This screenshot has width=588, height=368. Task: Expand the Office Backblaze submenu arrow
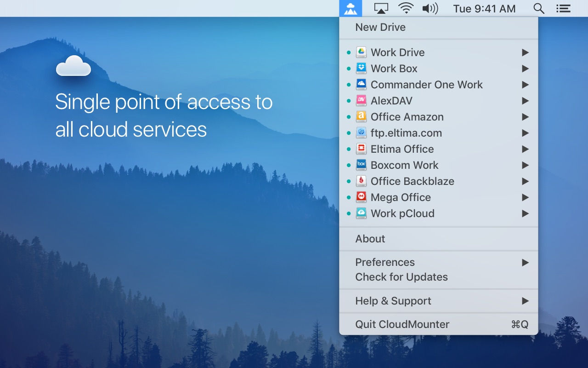click(x=526, y=181)
